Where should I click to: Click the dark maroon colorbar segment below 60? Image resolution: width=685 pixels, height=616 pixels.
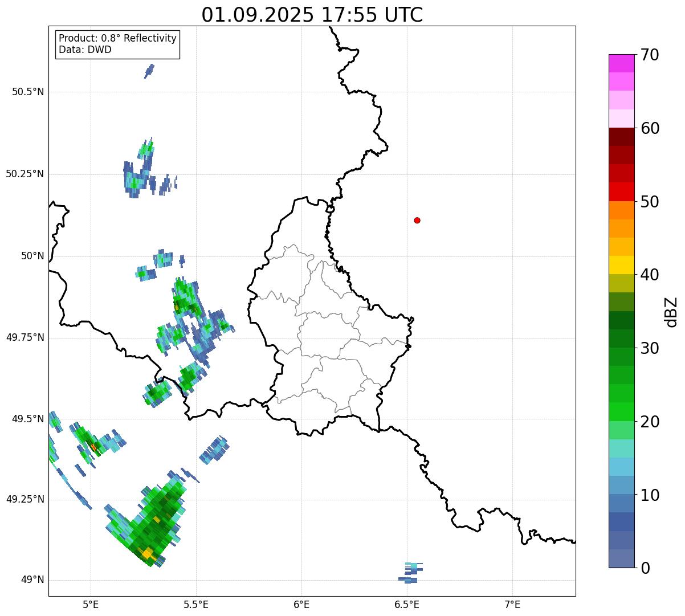pyautogui.click(x=621, y=137)
